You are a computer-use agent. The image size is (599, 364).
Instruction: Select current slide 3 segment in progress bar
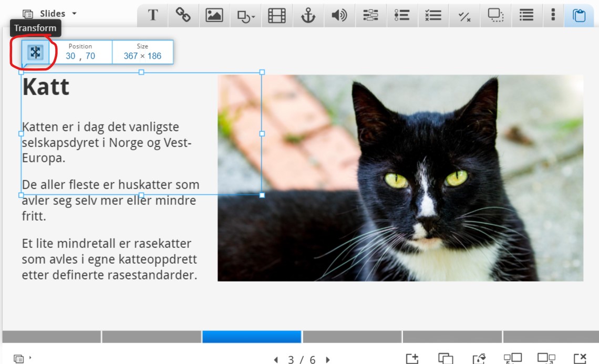tap(252, 337)
